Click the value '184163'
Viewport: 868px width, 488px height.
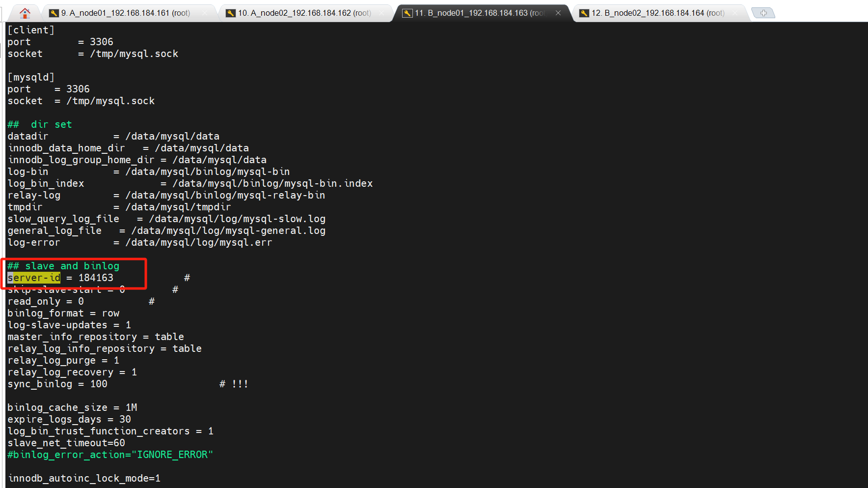pyautogui.click(x=96, y=278)
